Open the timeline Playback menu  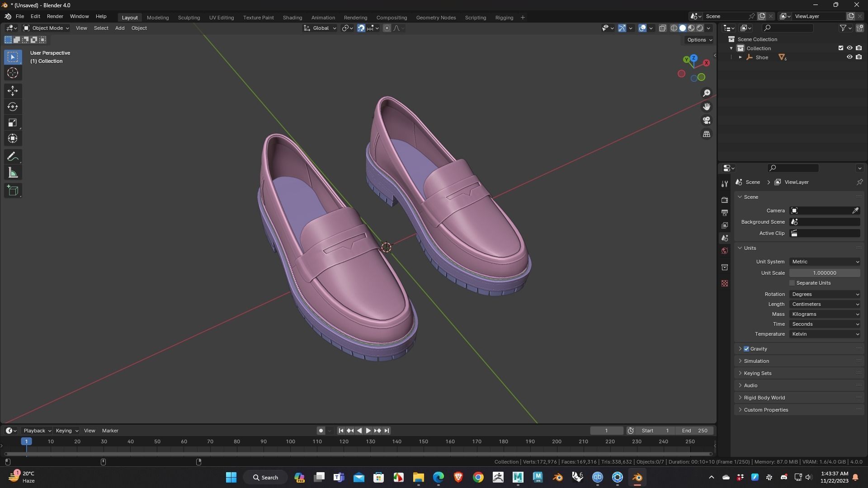37,431
